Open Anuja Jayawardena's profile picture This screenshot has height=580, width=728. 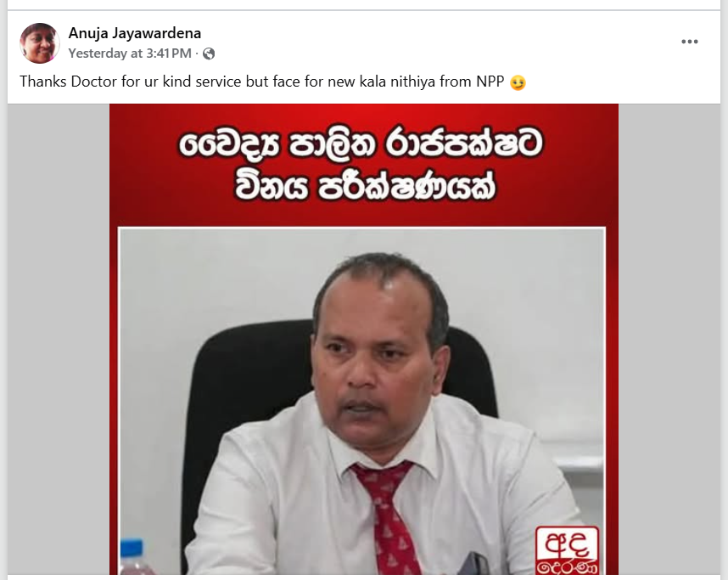(40, 42)
